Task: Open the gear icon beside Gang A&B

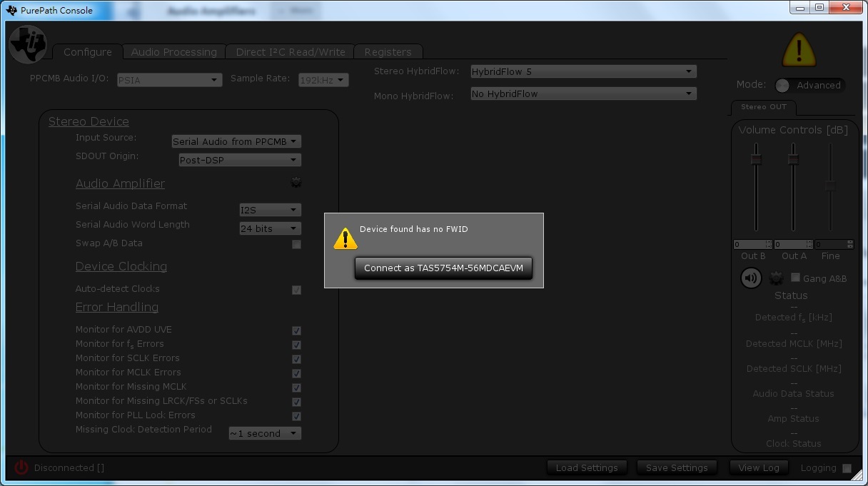Action: coord(777,278)
